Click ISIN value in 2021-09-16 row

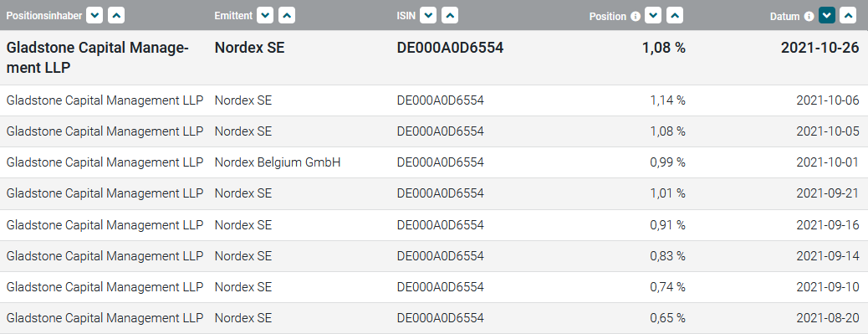click(440, 225)
